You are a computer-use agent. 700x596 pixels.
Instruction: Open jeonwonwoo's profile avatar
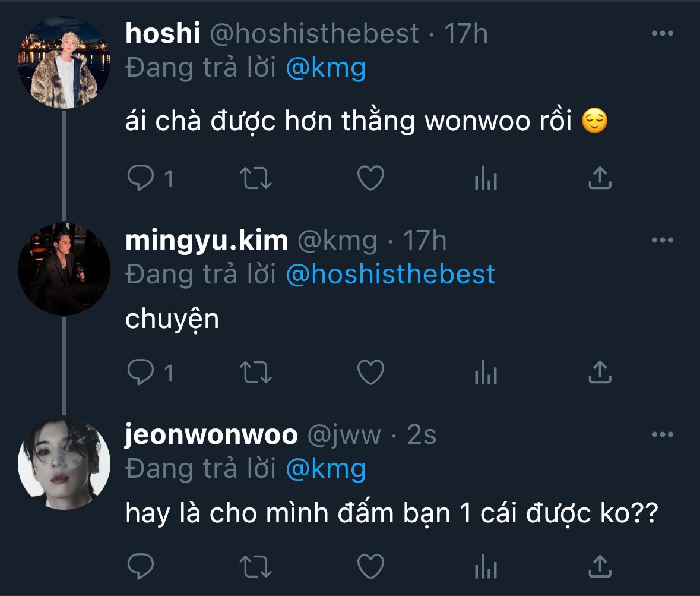point(64,463)
